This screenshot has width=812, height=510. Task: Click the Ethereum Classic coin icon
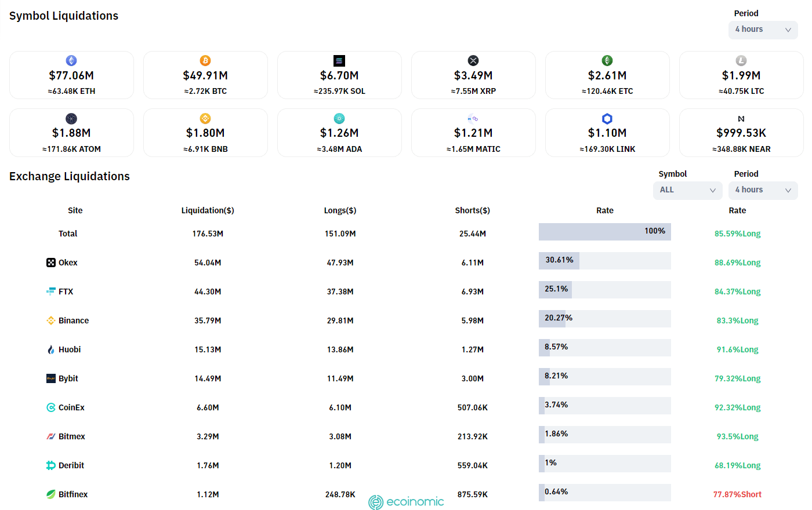point(607,60)
